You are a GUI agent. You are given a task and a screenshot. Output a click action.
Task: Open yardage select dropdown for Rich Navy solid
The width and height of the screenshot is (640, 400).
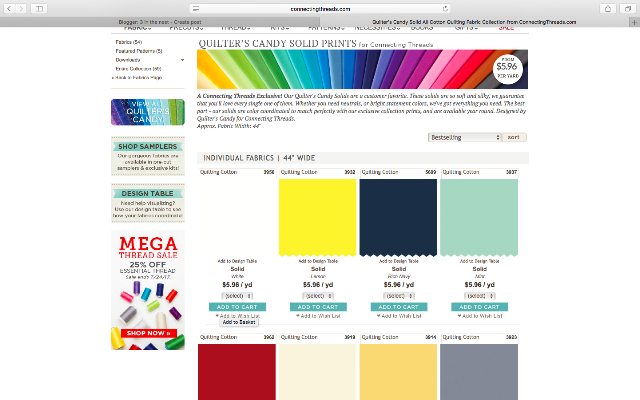[399, 296]
